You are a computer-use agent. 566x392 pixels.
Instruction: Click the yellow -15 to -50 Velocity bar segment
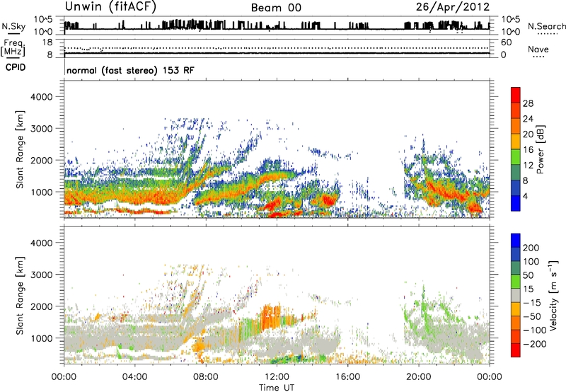516,309
